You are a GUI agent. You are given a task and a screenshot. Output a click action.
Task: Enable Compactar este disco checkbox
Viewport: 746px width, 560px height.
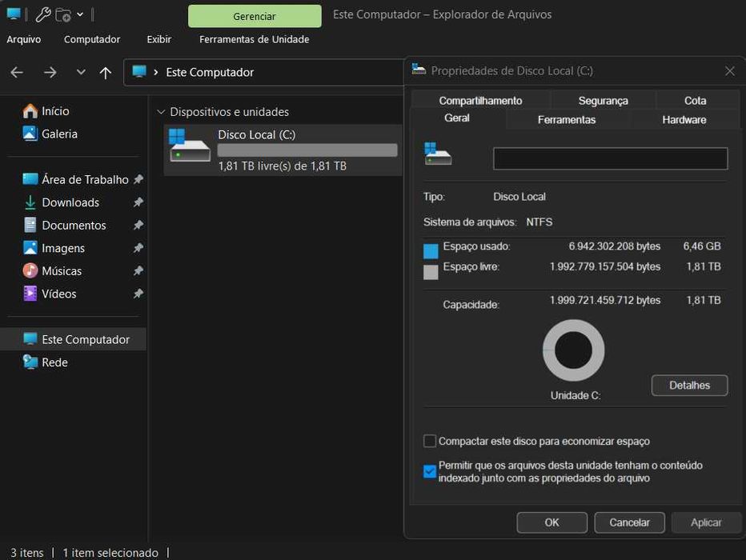[430, 441]
